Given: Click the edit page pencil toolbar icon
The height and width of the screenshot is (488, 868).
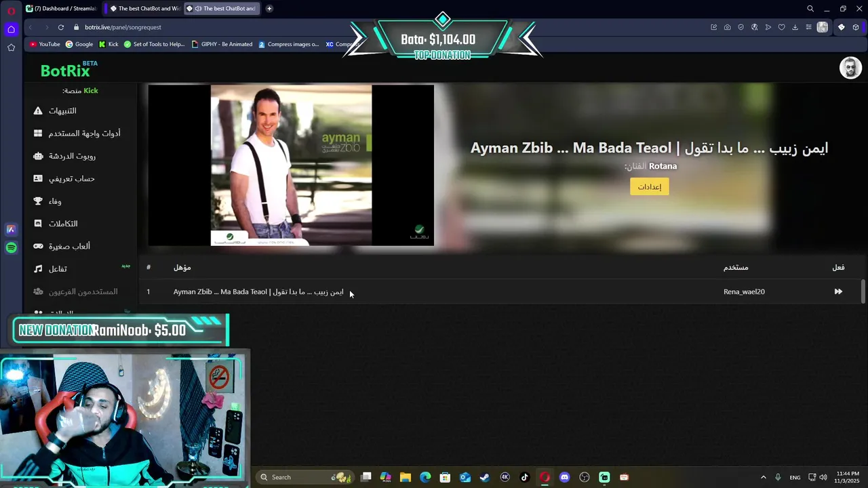Looking at the screenshot, I should tap(713, 27).
